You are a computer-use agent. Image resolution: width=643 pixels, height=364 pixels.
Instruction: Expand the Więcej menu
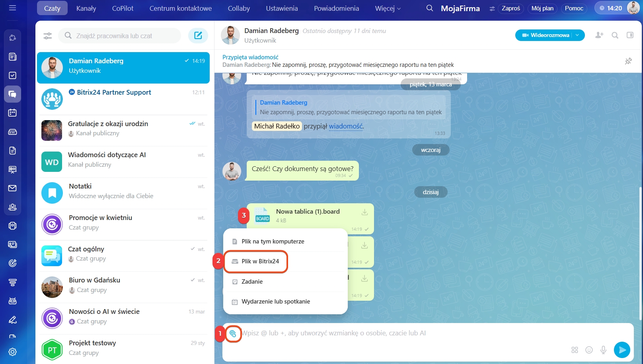point(388,8)
